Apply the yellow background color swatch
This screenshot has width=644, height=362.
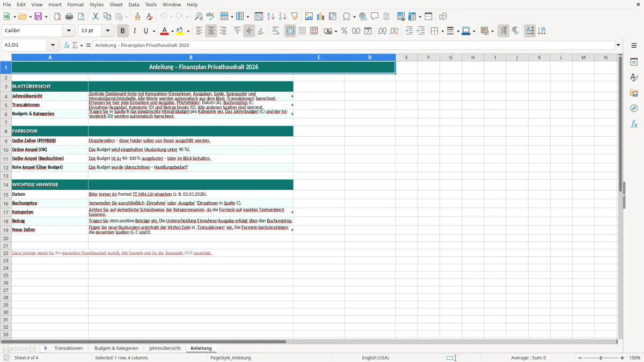[x=180, y=31]
